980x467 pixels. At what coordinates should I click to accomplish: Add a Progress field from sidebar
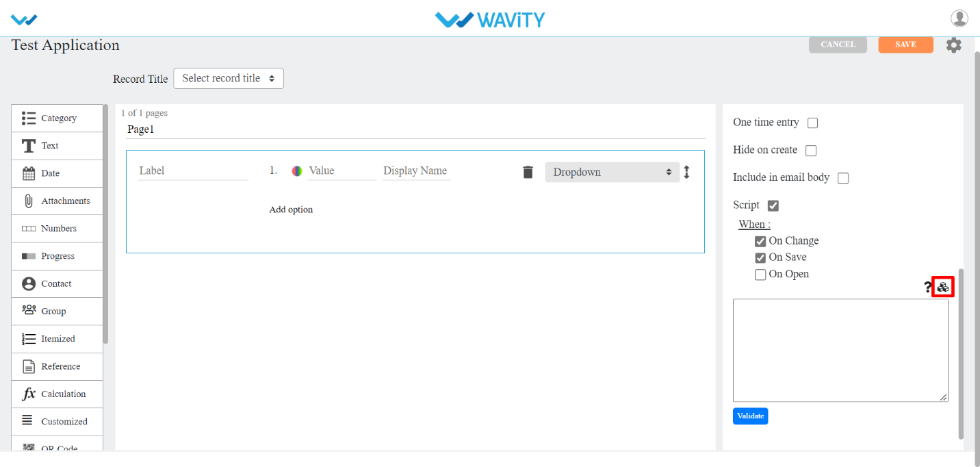coord(57,256)
